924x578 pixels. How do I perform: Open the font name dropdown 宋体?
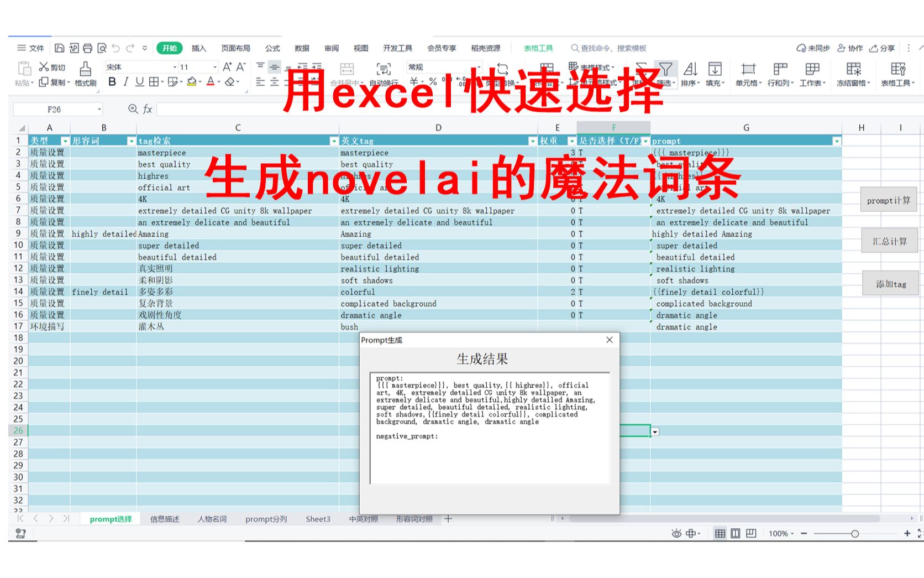pyautogui.click(x=175, y=67)
